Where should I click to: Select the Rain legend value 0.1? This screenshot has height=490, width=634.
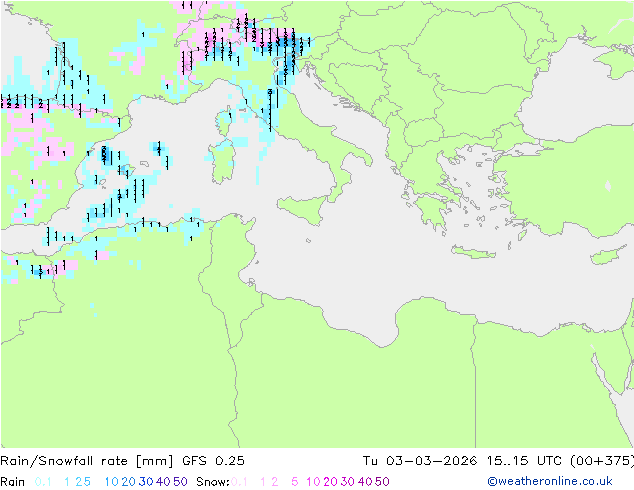pos(43,482)
